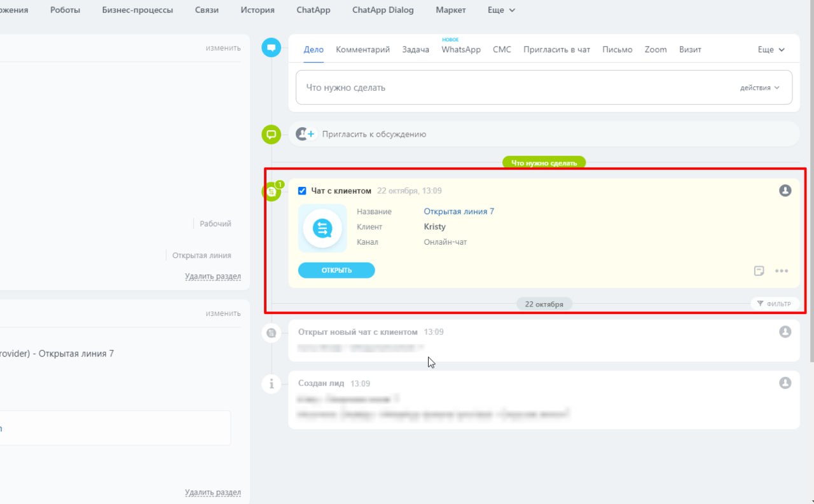814x504 pixels.
Task: Open the действия dropdown
Action: (x=759, y=88)
